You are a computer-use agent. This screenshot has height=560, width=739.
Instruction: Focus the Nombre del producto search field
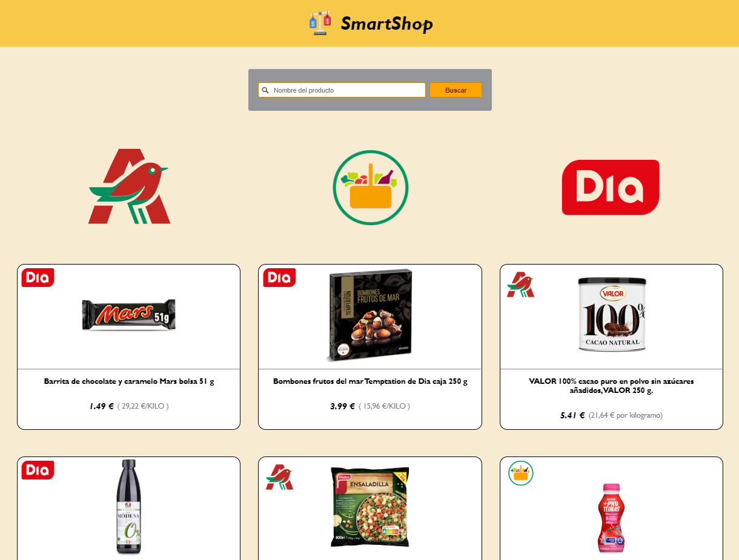[342, 90]
